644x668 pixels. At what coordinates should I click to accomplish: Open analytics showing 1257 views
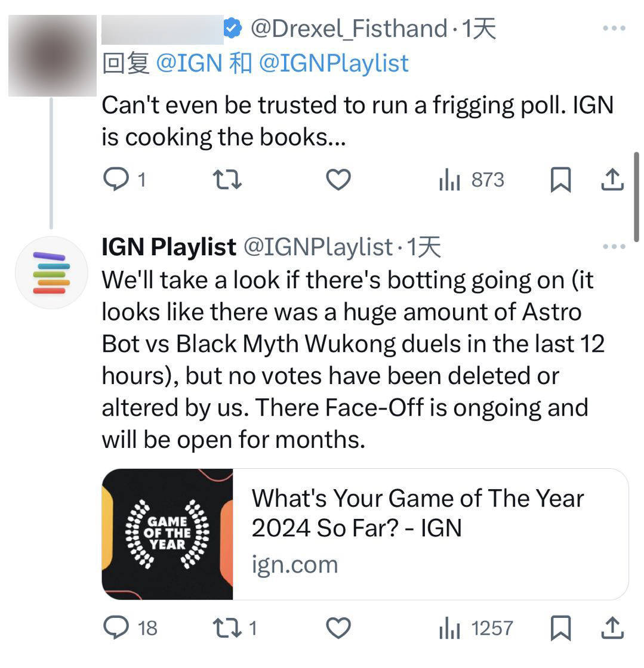point(472,627)
